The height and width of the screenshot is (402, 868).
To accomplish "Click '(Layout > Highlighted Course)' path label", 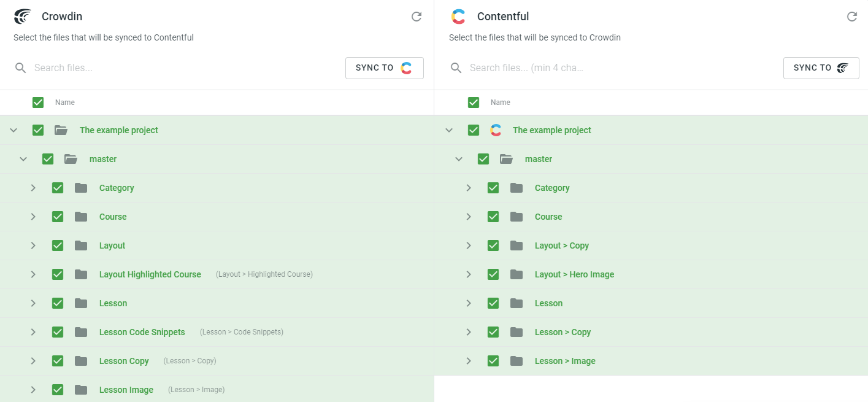I will click(x=264, y=274).
